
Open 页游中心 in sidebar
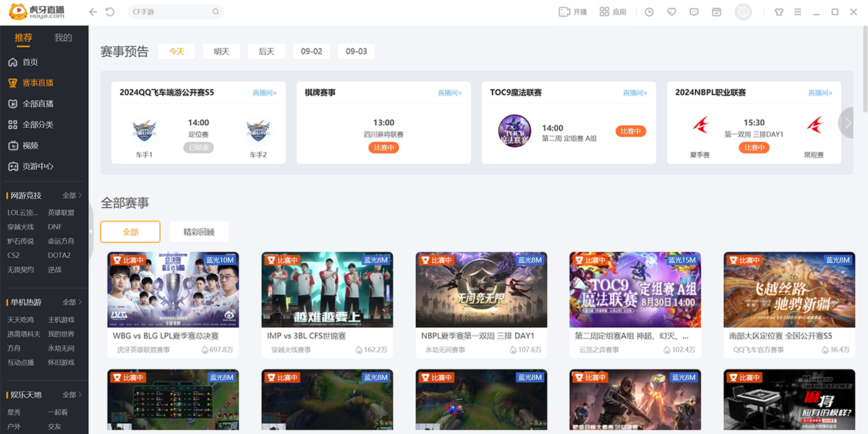(30, 166)
